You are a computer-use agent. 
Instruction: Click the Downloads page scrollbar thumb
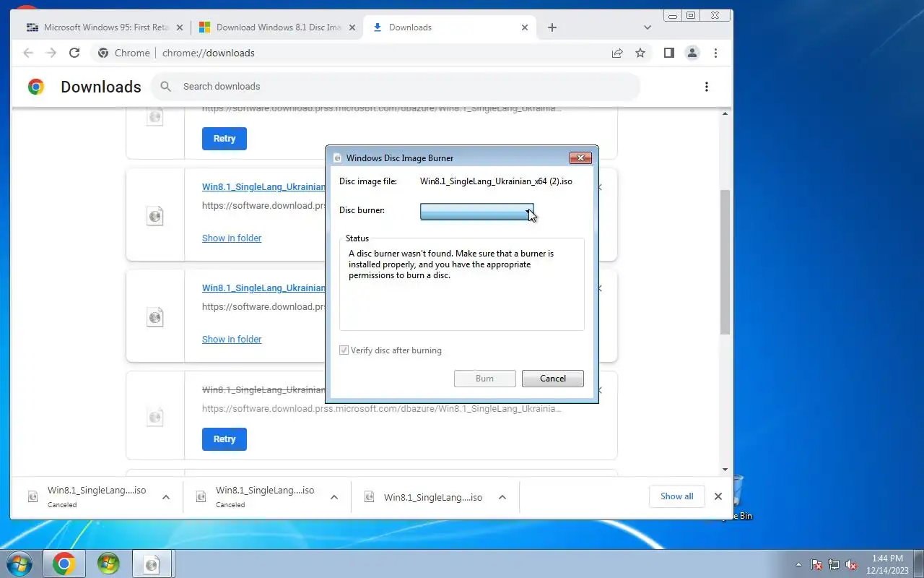coord(725,262)
